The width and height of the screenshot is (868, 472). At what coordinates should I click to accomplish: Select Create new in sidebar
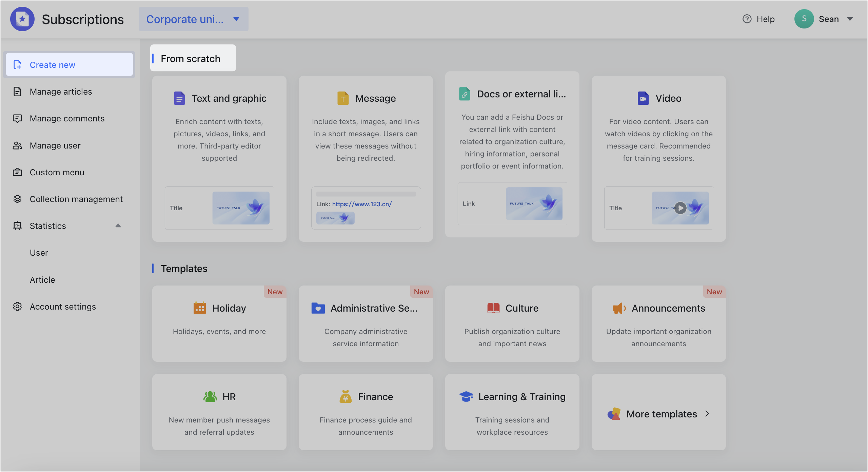[69, 64]
